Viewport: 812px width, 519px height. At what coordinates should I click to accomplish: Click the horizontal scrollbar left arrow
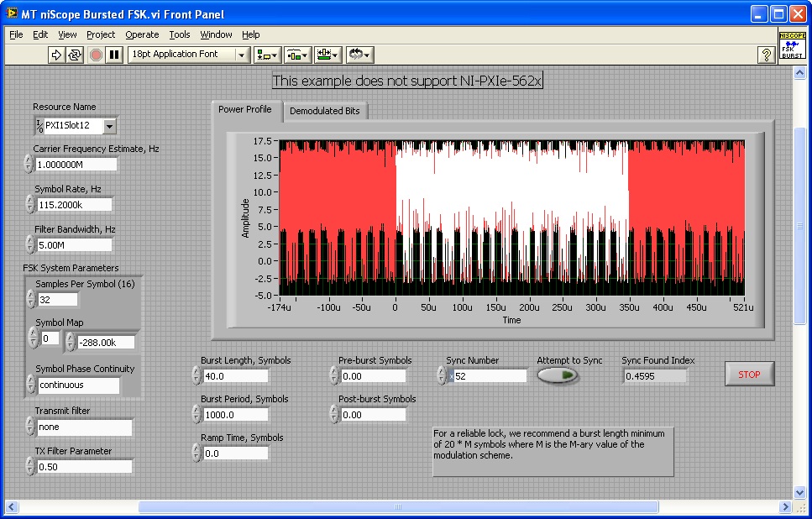click(12, 506)
